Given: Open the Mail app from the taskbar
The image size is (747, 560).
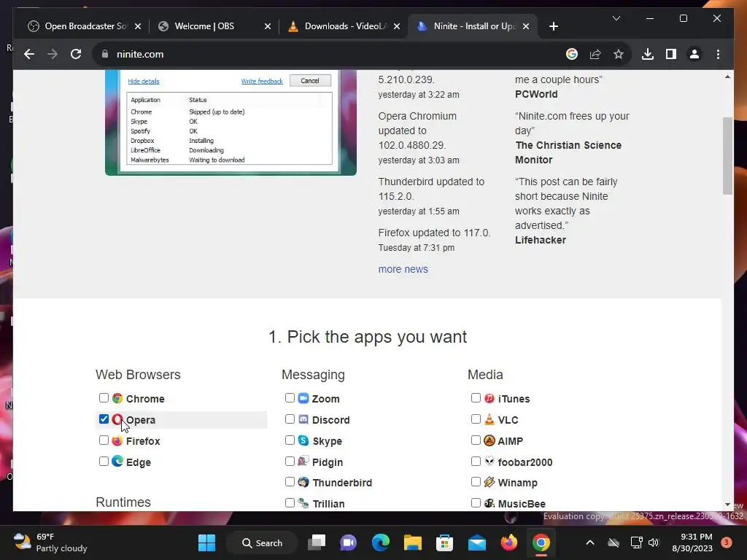Looking at the screenshot, I should pos(477,542).
